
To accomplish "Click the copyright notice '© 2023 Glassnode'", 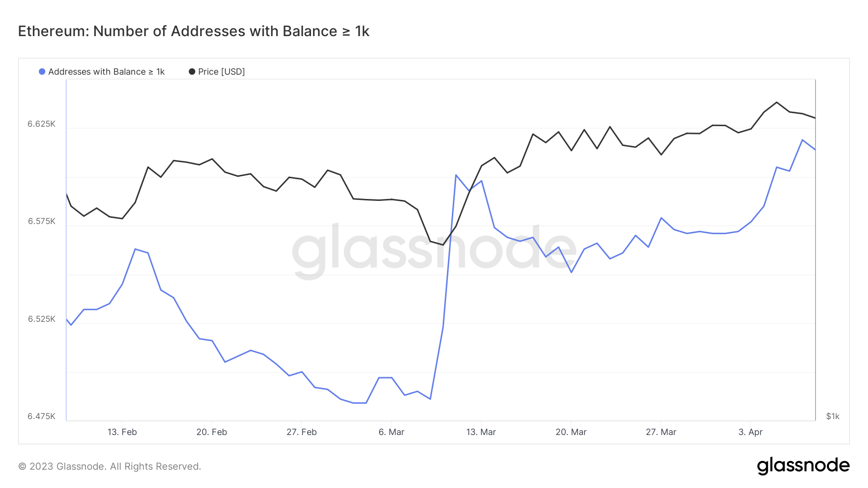I will [x=109, y=466].
